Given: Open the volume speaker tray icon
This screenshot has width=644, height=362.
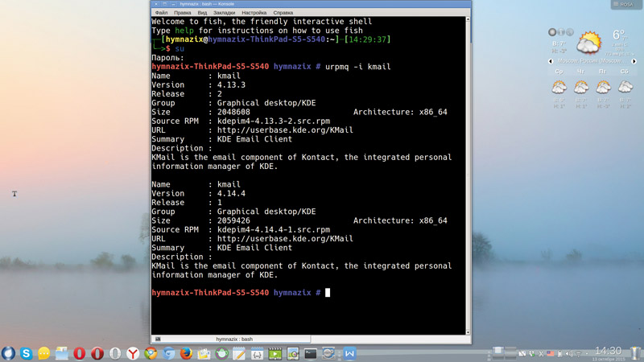Looking at the screenshot, I should coord(570,353).
